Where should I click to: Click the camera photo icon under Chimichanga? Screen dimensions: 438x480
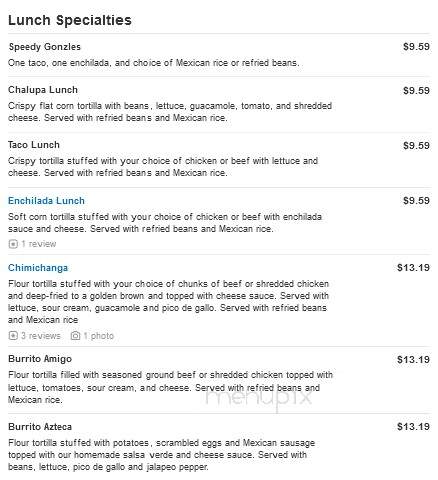75,336
